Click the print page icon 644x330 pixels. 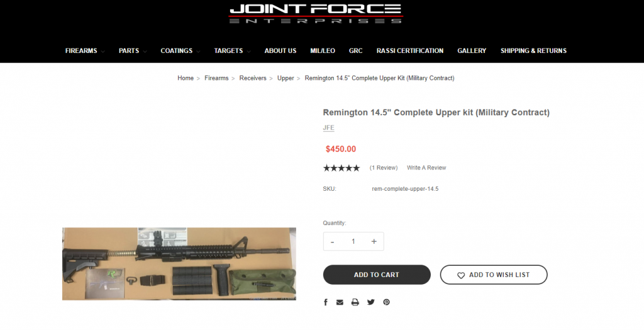click(355, 302)
